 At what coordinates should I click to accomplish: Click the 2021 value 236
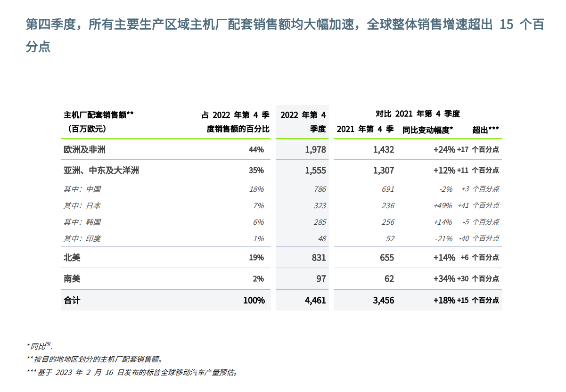click(387, 206)
